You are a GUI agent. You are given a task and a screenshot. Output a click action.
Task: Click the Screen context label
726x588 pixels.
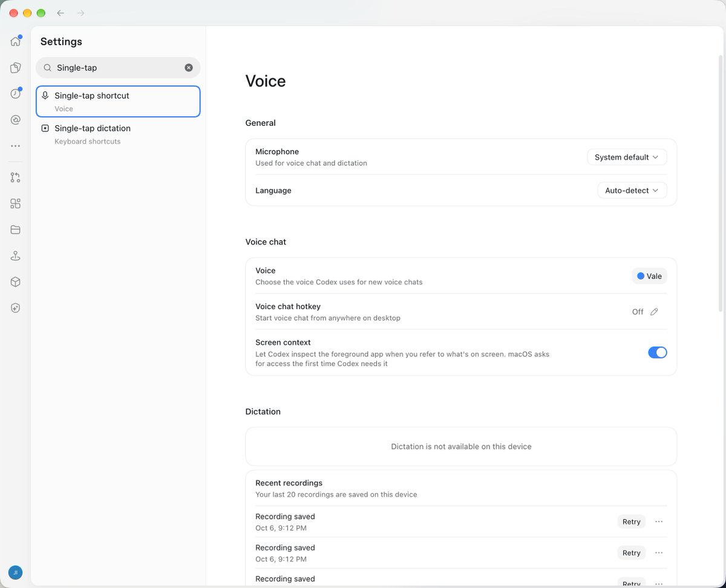click(283, 342)
